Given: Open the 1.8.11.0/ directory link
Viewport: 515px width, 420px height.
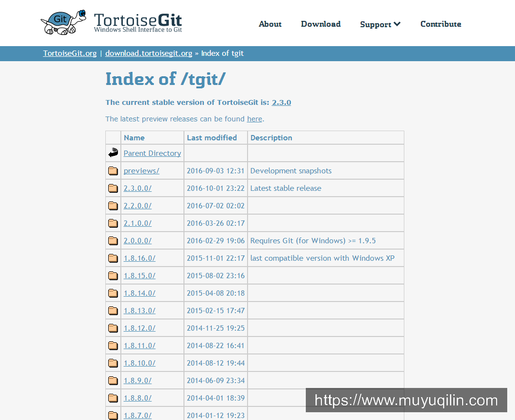Looking at the screenshot, I should [x=139, y=345].
